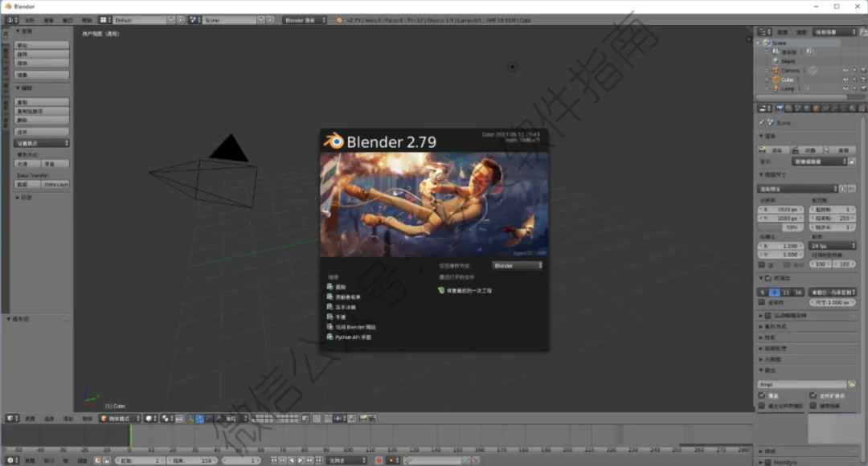Hide the Lamp with its eye icon
The image size is (868, 466).
pos(845,88)
